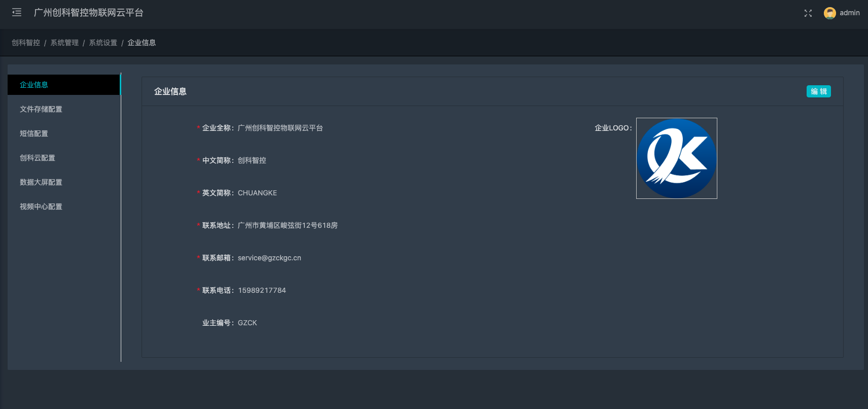Viewport: 868px width, 409px height.
Task: Select the 企业信息 tab
Action: [x=34, y=85]
